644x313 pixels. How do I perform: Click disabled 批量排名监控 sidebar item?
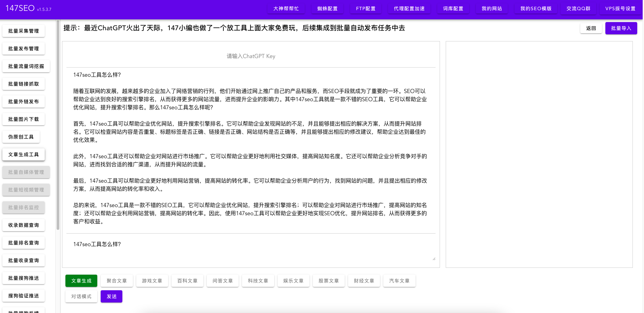pyautogui.click(x=24, y=207)
